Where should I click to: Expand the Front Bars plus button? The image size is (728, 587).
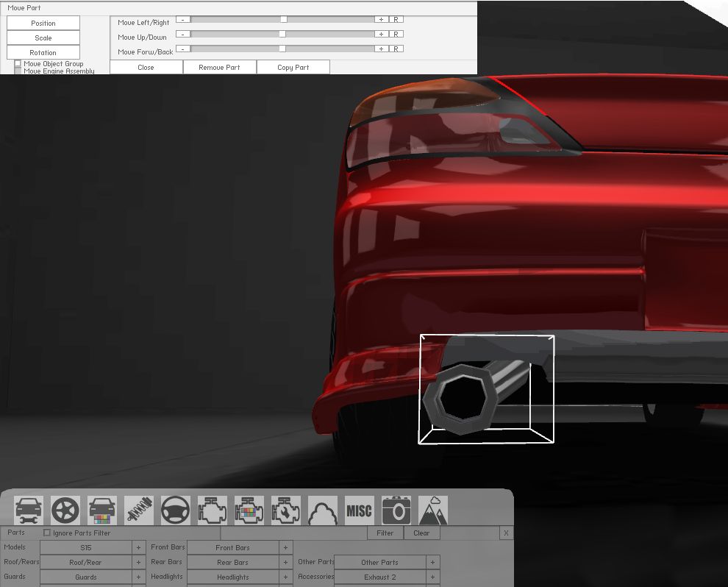click(285, 547)
